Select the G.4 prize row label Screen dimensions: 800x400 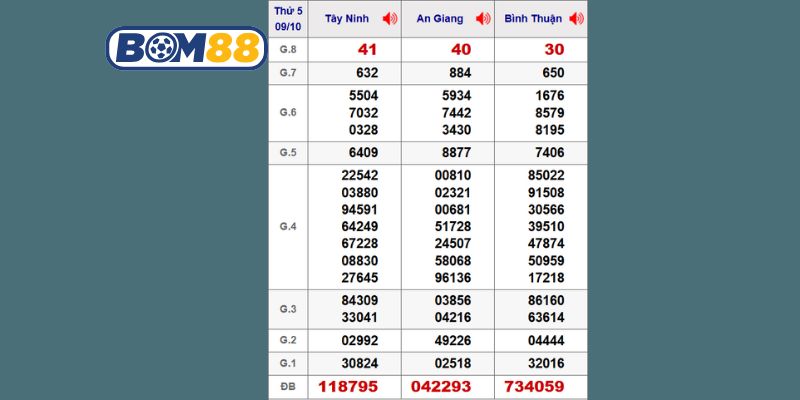tap(288, 227)
